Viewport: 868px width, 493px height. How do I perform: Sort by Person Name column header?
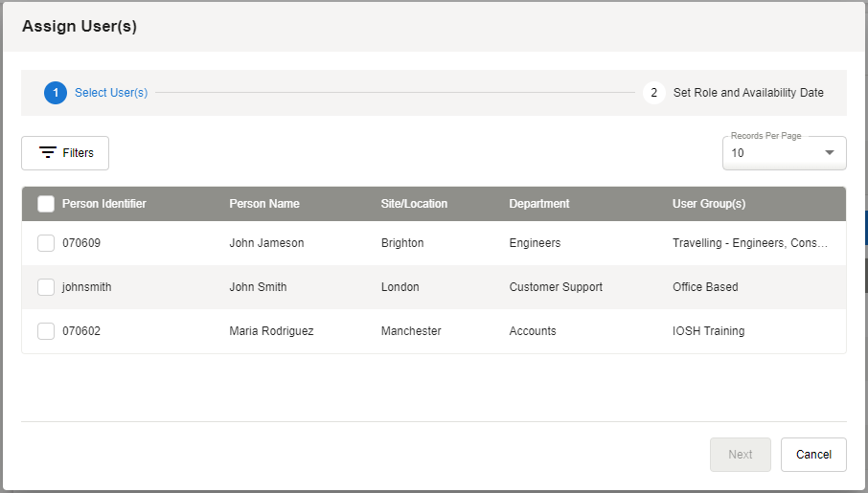pos(264,204)
